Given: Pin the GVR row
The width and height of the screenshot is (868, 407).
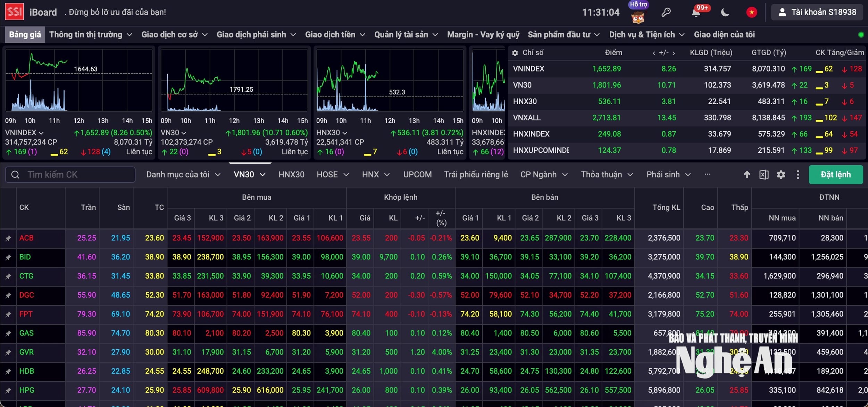Looking at the screenshot, I should pos(8,352).
